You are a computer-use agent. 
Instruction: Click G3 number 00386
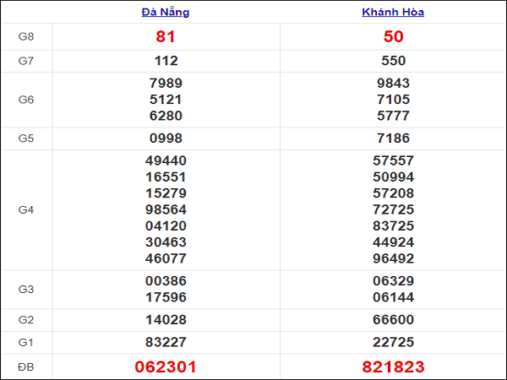coord(166,281)
